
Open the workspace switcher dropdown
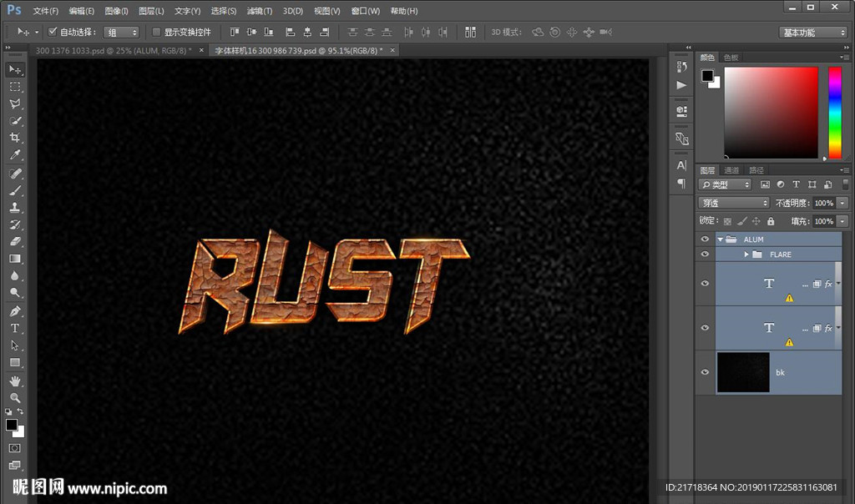pos(812,33)
